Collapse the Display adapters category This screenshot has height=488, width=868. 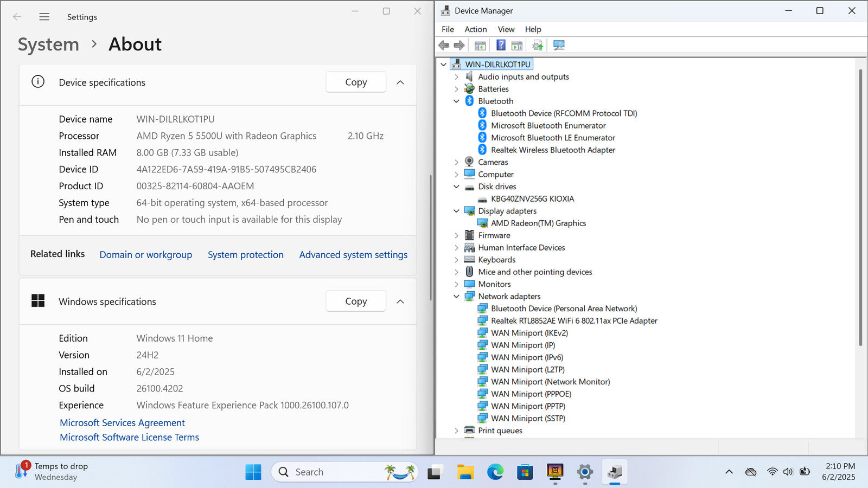point(456,211)
